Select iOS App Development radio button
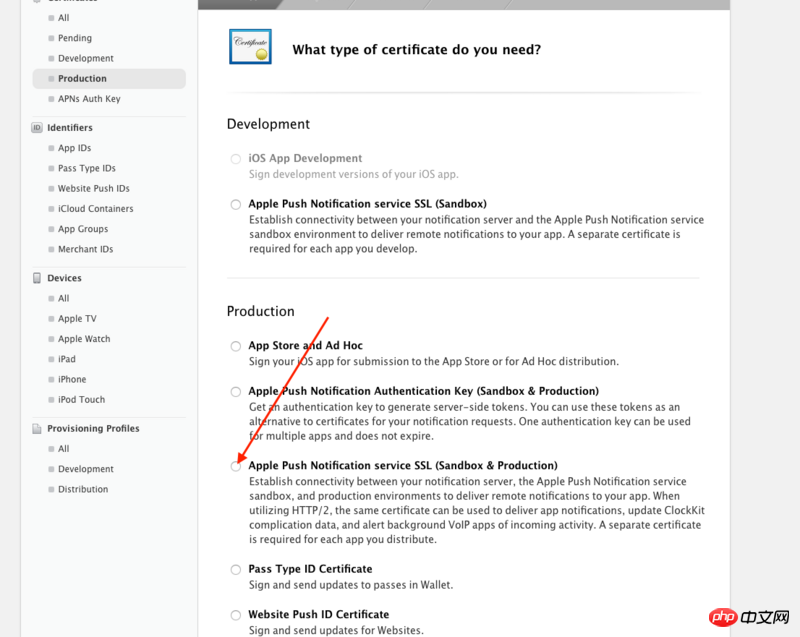This screenshot has height=637, width=800. (235, 159)
